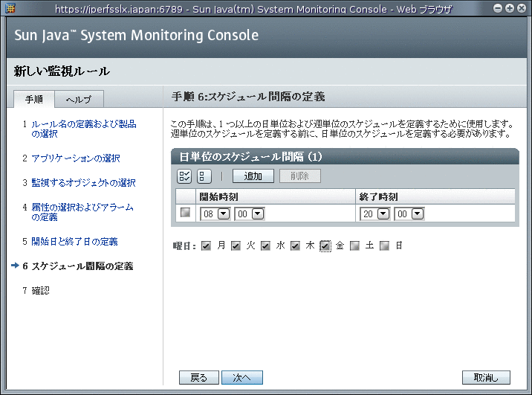Open step 5 開始日と終了日の定義 link
This screenshot has width=532, height=395.
[x=74, y=242]
